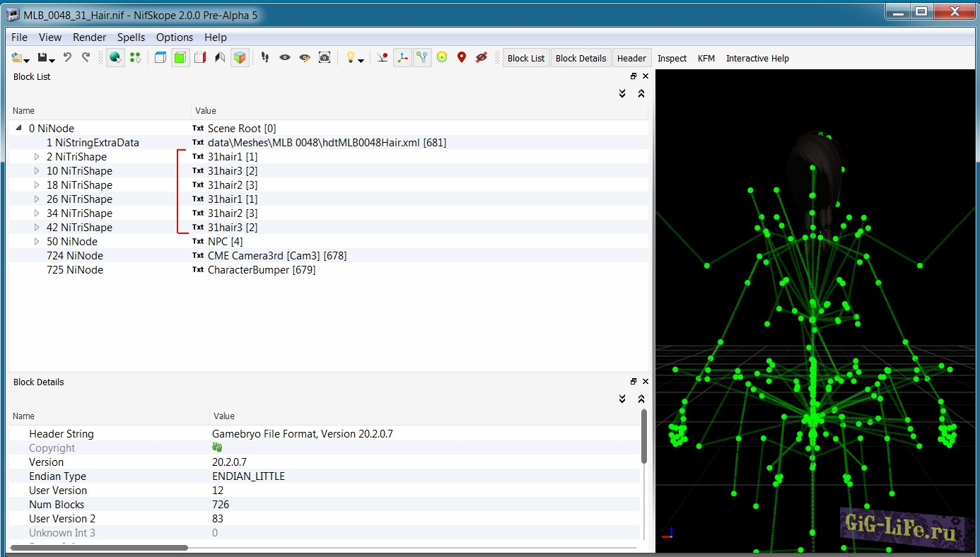Click the red map marker icon

coord(462,58)
